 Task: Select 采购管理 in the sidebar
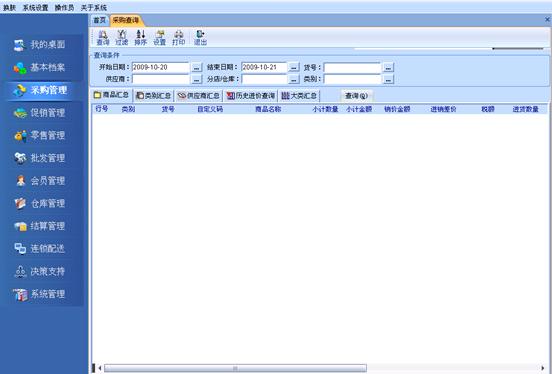coord(39,90)
